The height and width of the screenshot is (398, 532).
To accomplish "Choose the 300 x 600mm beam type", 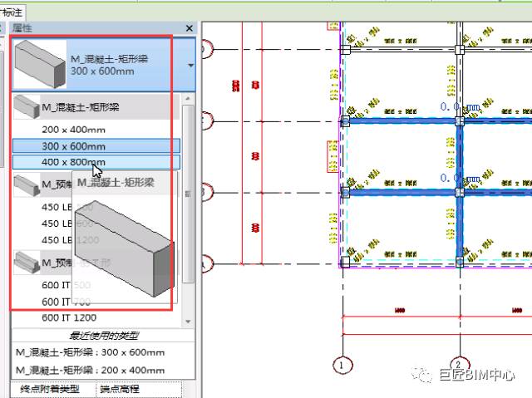I will click(x=96, y=146).
